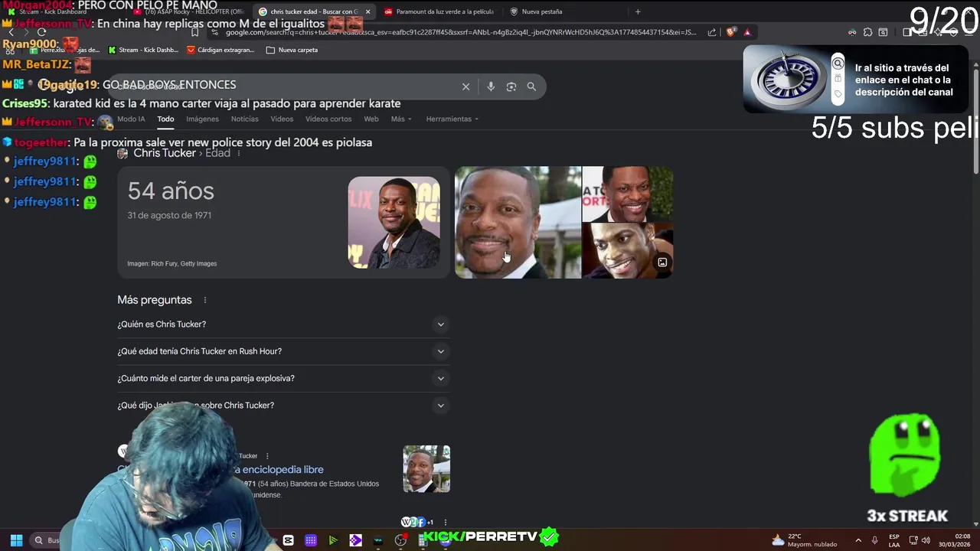
Task: Click the Brave shield icon in address bar
Action: click(x=730, y=32)
